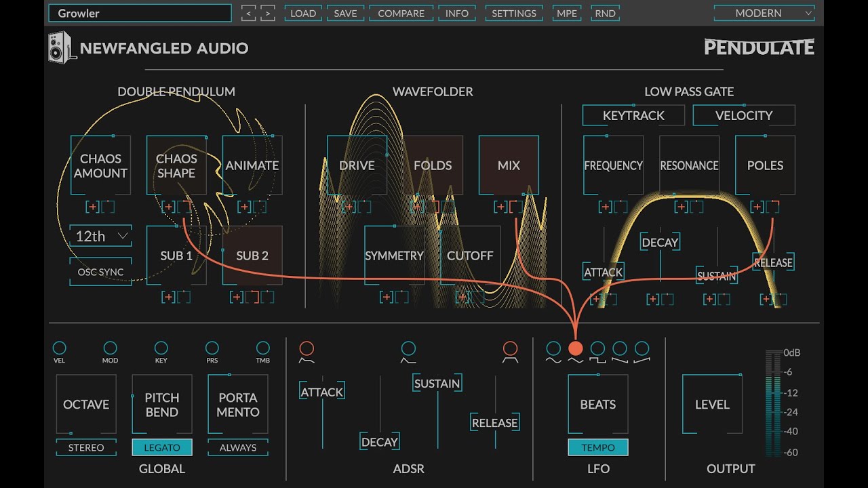
Task: Click the FOLDS knob in Wavefolder
Action: pyautogui.click(x=433, y=165)
